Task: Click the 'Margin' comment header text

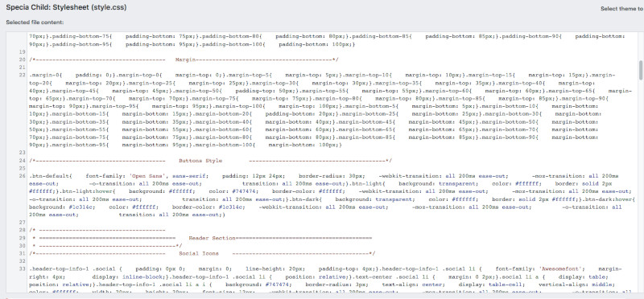Action: [x=185, y=60]
